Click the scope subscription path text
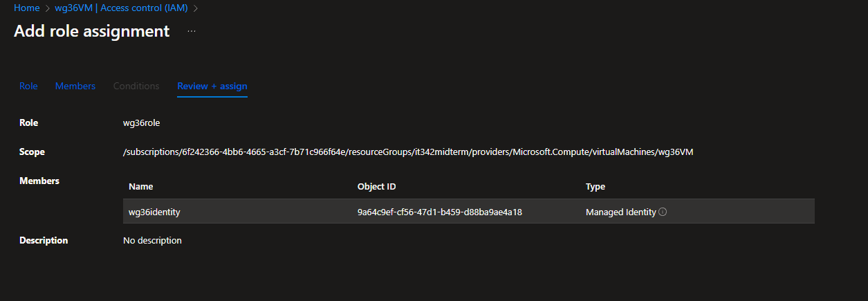 (407, 152)
